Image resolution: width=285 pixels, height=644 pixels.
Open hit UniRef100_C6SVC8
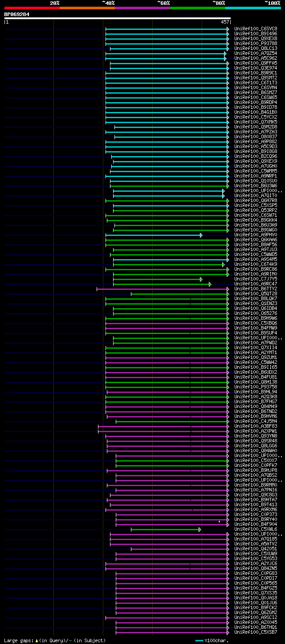[x=256, y=29]
